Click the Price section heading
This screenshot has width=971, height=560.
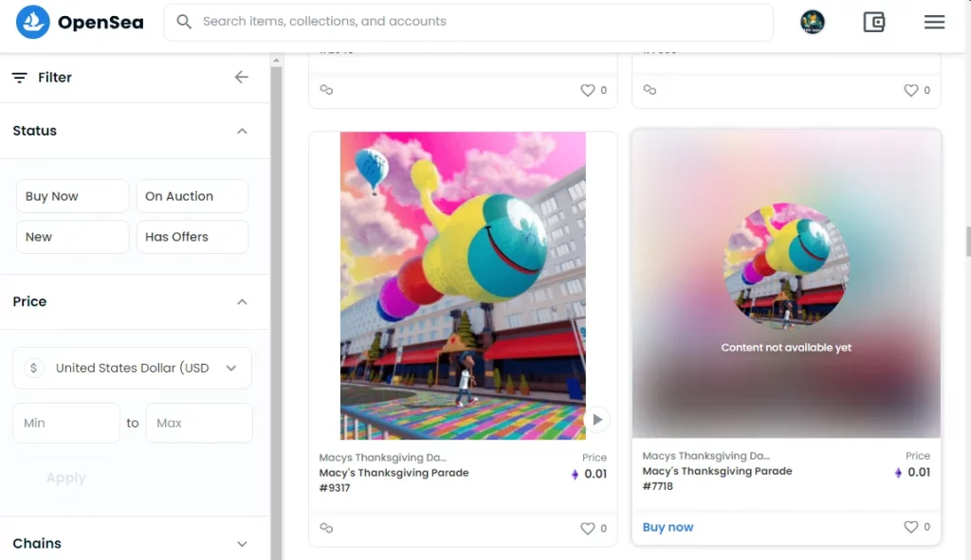pos(29,301)
